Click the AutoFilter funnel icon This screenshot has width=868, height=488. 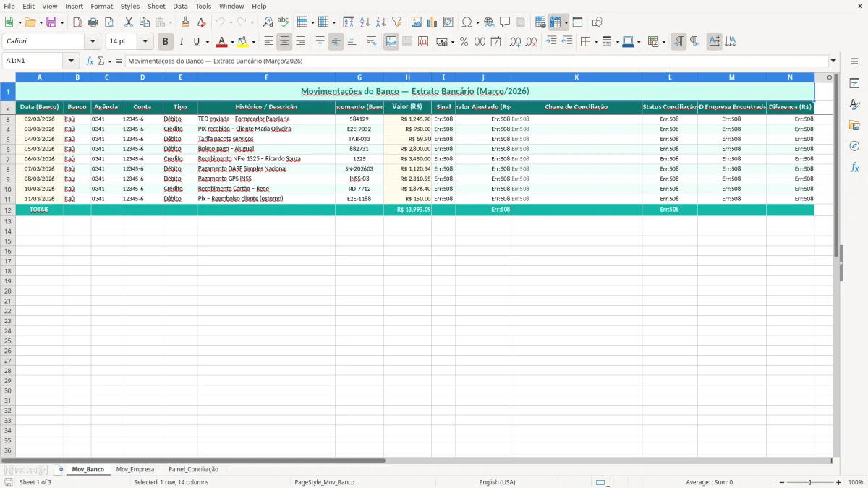point(396,22)
